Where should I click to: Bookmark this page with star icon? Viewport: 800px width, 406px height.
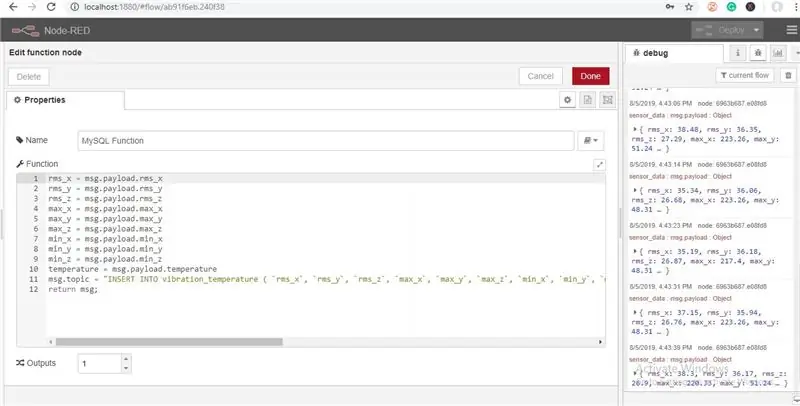[x=689, y=7]
